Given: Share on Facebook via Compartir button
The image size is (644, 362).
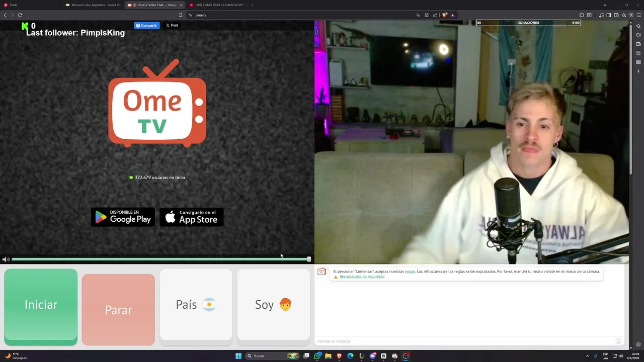Looking at the screenshot, I should point(146,25).
